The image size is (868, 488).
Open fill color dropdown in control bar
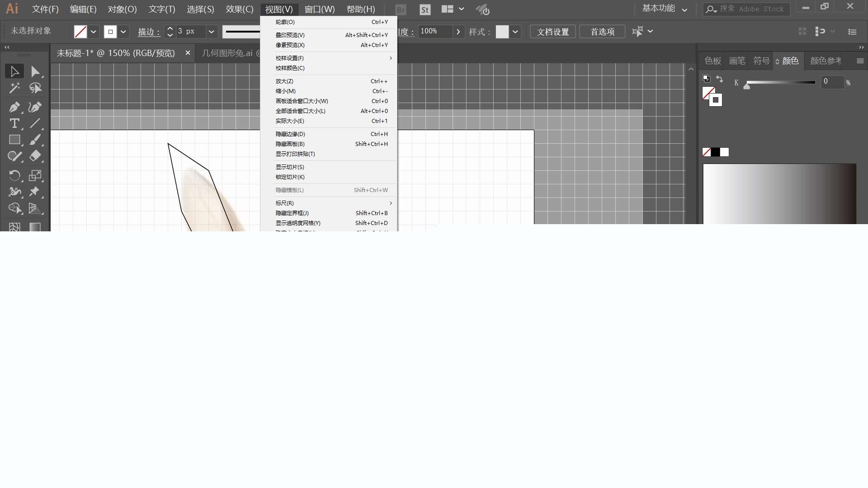94,32
